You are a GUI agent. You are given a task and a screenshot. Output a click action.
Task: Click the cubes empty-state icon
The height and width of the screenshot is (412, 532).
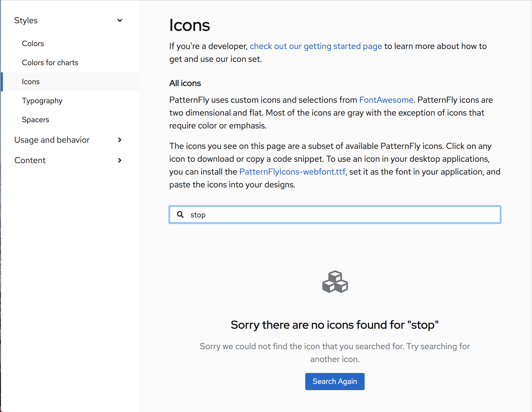click(x=335, y=282)
